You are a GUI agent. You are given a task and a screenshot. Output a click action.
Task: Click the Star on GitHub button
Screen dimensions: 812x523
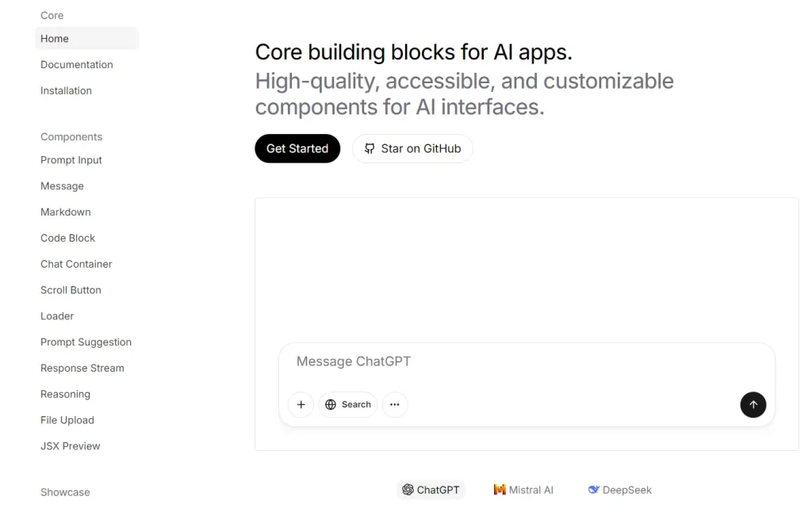412,148
